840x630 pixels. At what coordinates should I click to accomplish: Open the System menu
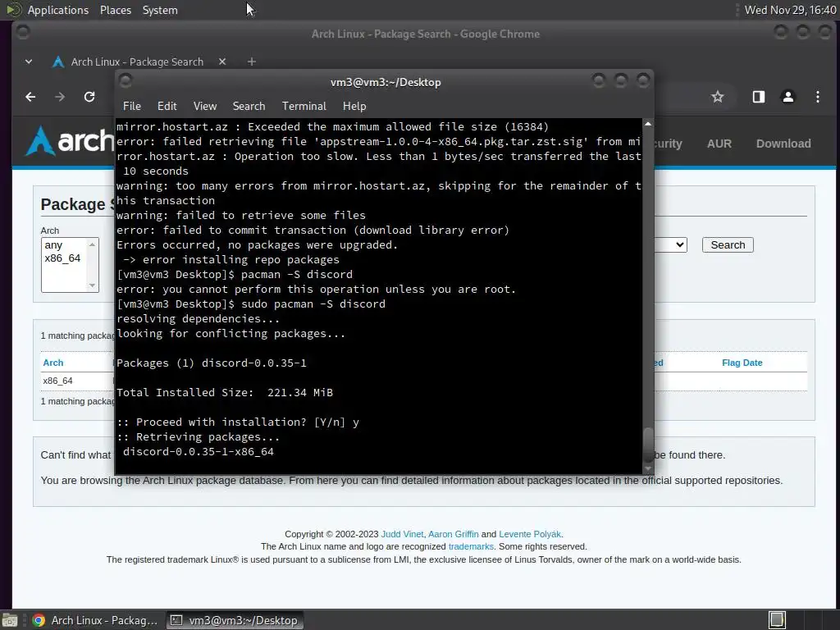click(160, 10)
